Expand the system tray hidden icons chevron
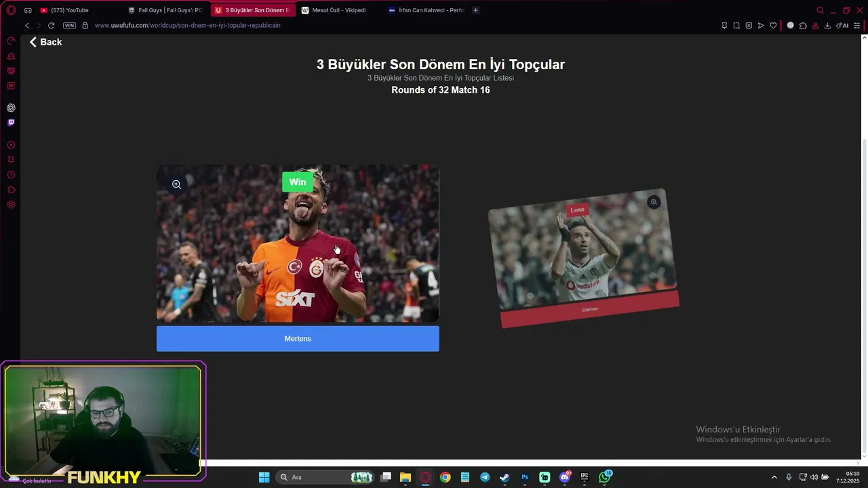 (x=774, y=477)
